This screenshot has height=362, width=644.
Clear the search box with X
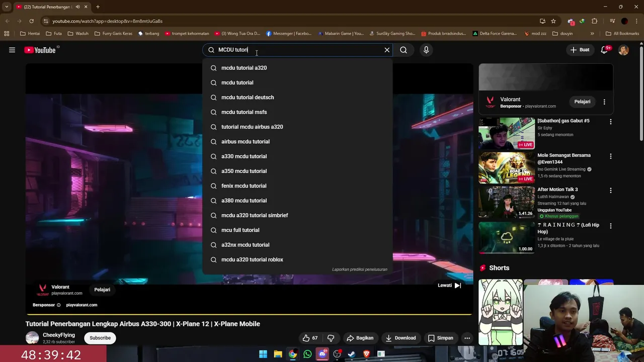point(387,50)
